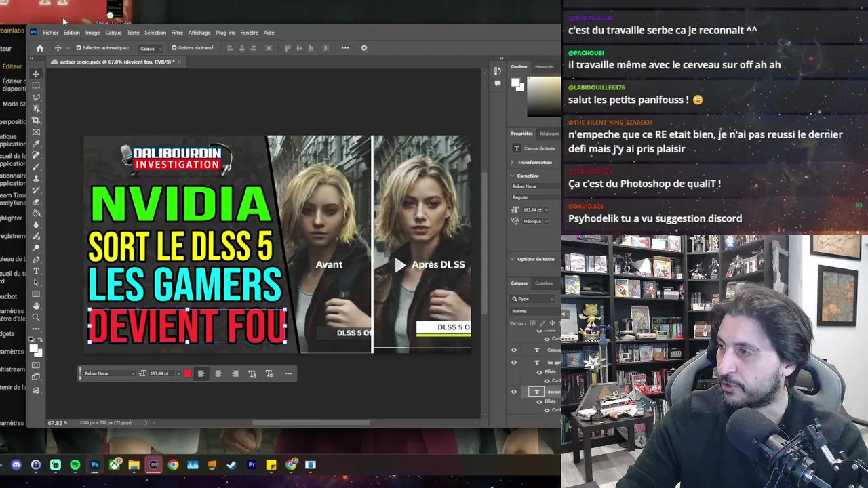Open the extra tools ellipsis in toolbox
This screenshot has width=868, height=488.
(36, 329)
